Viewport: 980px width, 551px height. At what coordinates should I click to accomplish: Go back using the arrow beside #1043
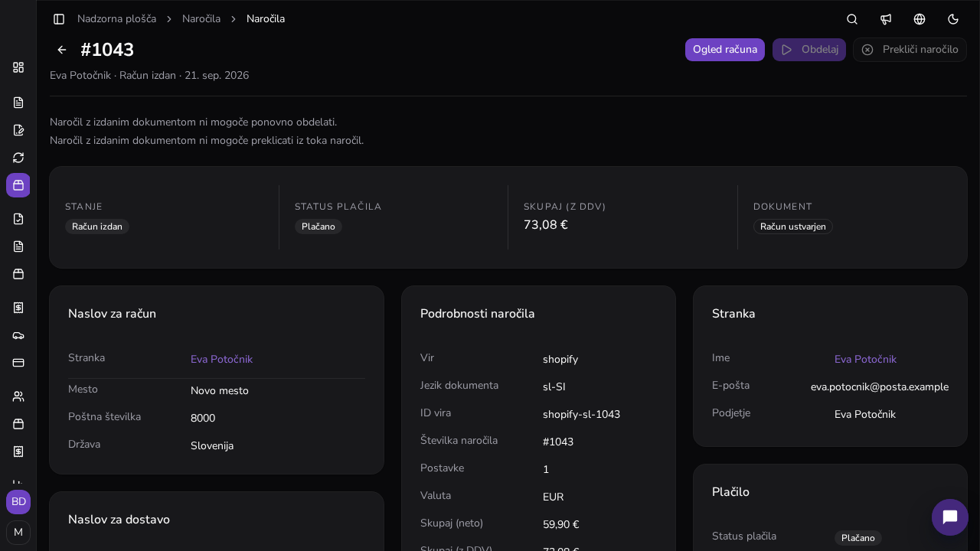tap(62, 50)
